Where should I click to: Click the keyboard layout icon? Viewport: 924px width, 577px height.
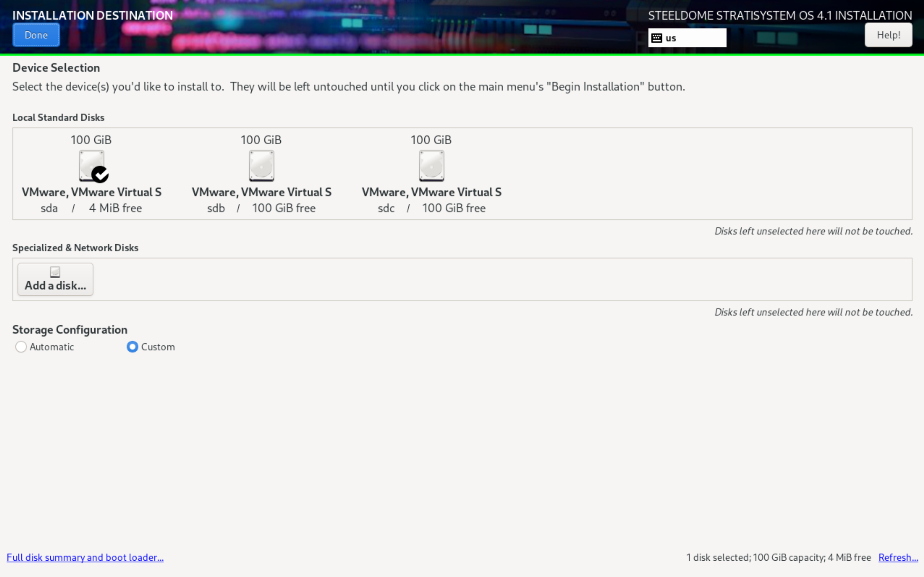click(657, 38)
